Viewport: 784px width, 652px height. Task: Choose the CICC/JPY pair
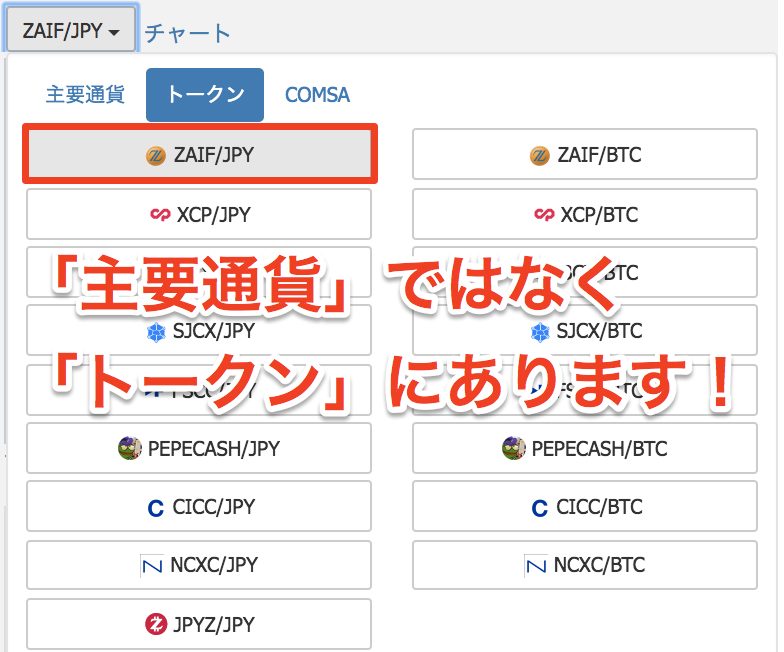pos(199,506)
